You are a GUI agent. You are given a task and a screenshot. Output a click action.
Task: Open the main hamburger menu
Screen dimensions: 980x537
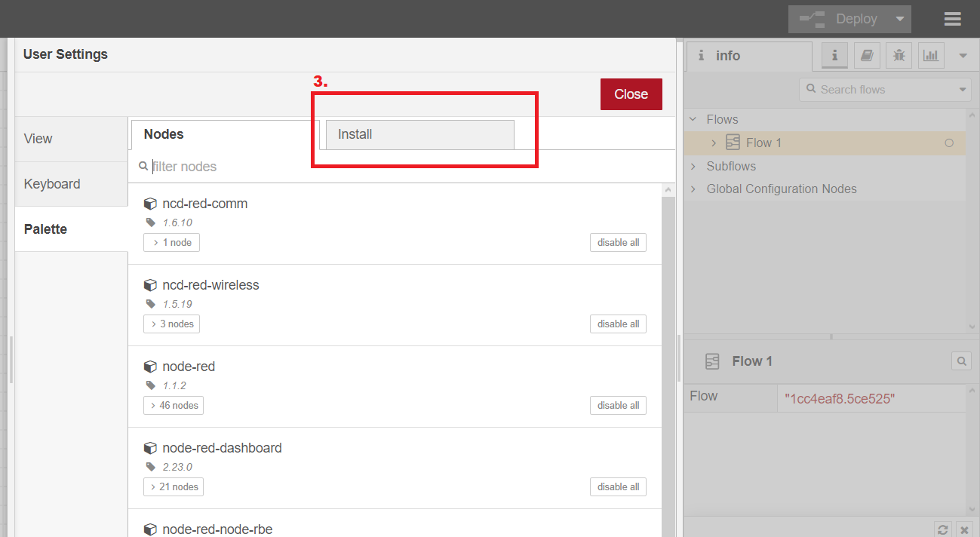[953, 19]
